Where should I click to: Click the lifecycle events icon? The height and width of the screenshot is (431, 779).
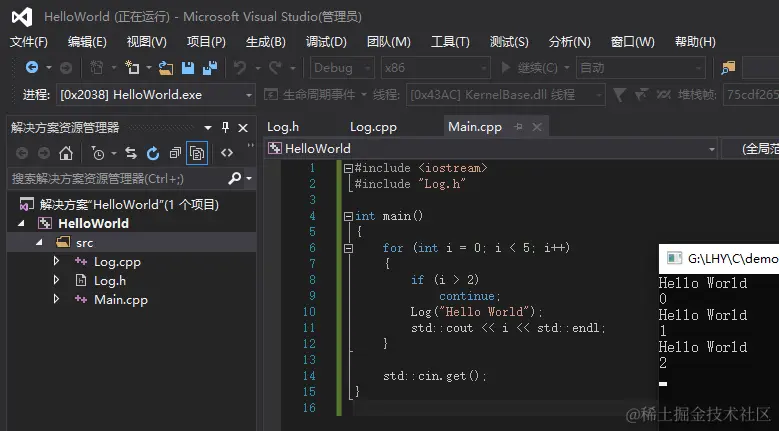point(270,94)
